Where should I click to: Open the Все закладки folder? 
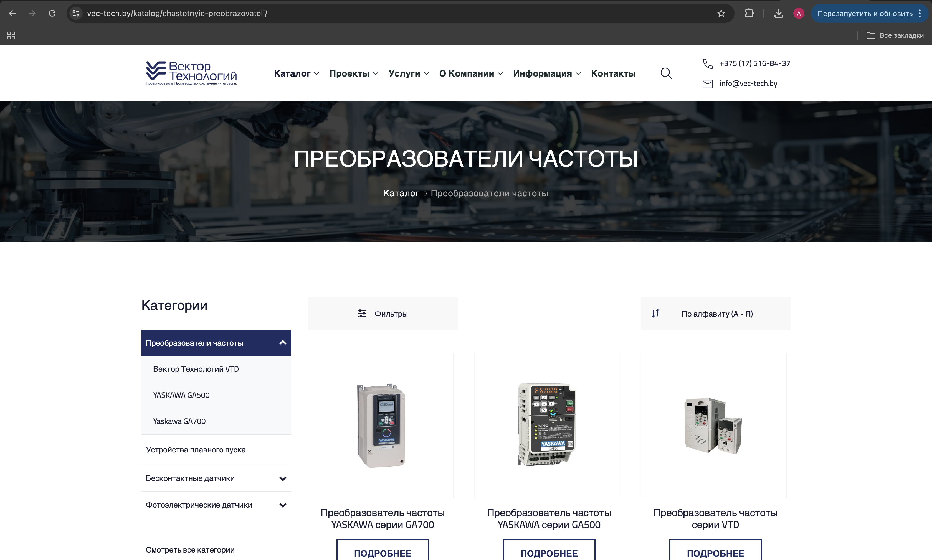pos(895,35)
